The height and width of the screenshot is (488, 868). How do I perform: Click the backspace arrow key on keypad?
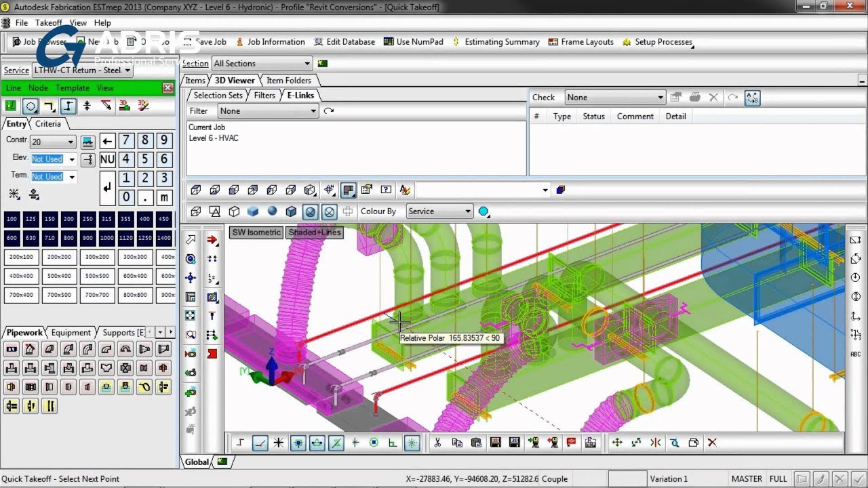pyautogui.click(x=107, y=141)
